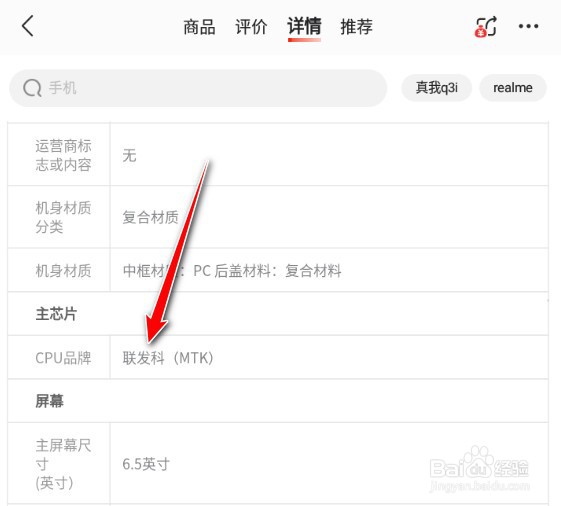561x506 pixels.
Task: Switch to the 商品 tab
Action: tap(199, 27)
